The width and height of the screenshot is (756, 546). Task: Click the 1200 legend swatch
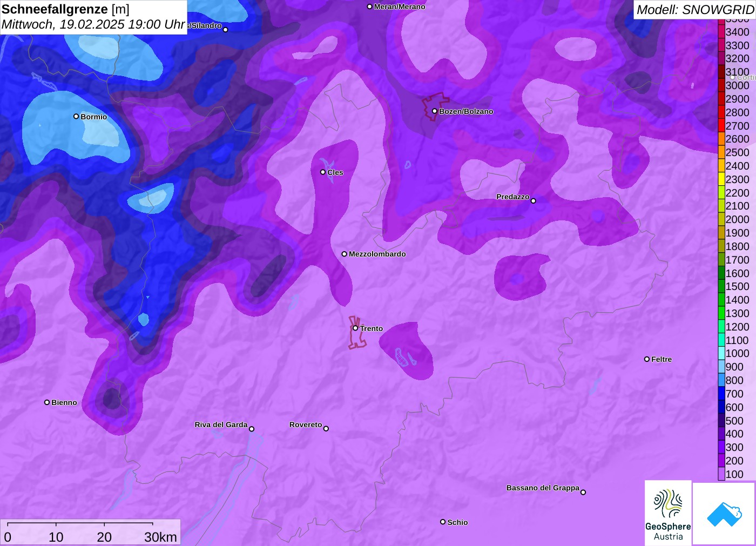[x=721, y=327]
